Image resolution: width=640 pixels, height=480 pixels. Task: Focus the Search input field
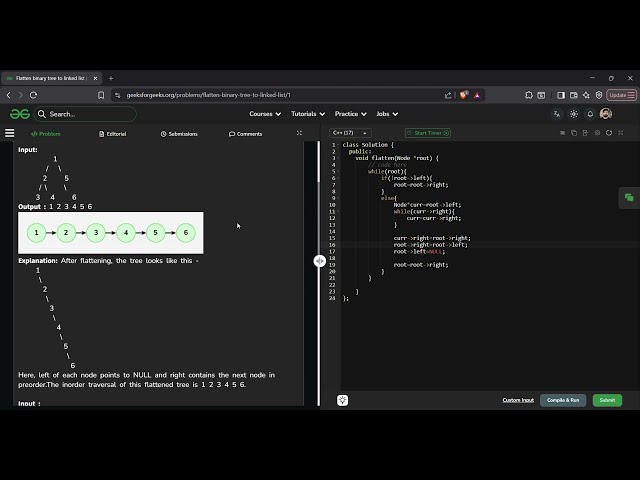86,114
